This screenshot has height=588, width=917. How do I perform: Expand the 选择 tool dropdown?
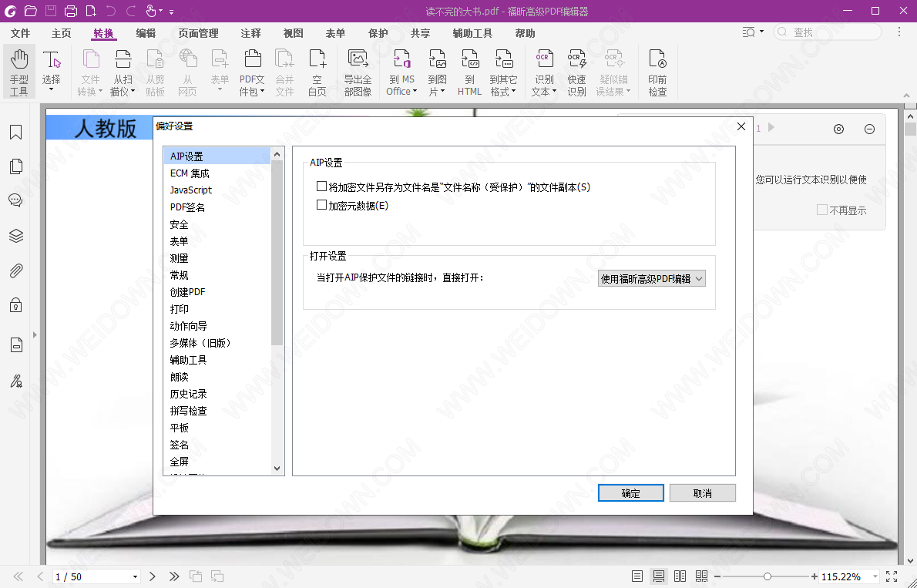(x=52, y=89)
